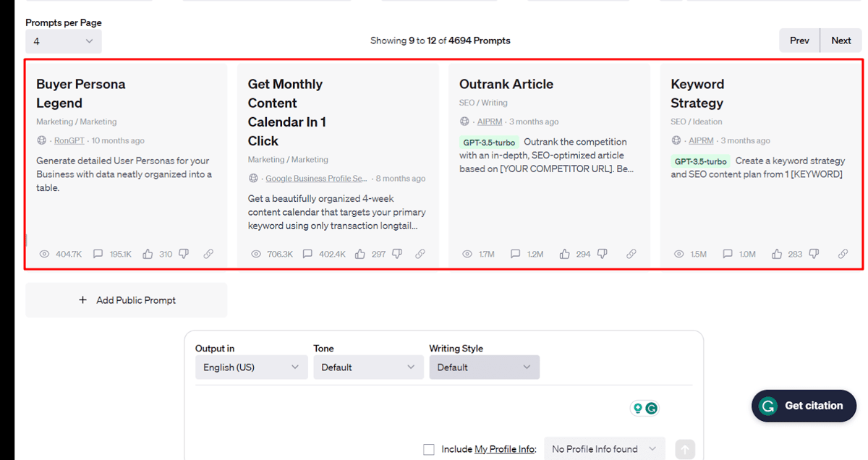Click the lightbulb suggestion icon in prompt box

click(x=638, y=408)
